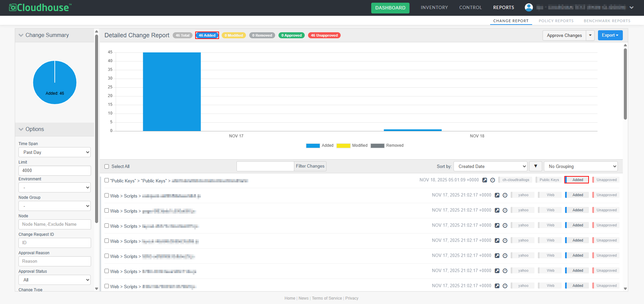Click the 46 Unapproved filter badge
Viewport: 644px width, 304px height.
coord(324,35)
